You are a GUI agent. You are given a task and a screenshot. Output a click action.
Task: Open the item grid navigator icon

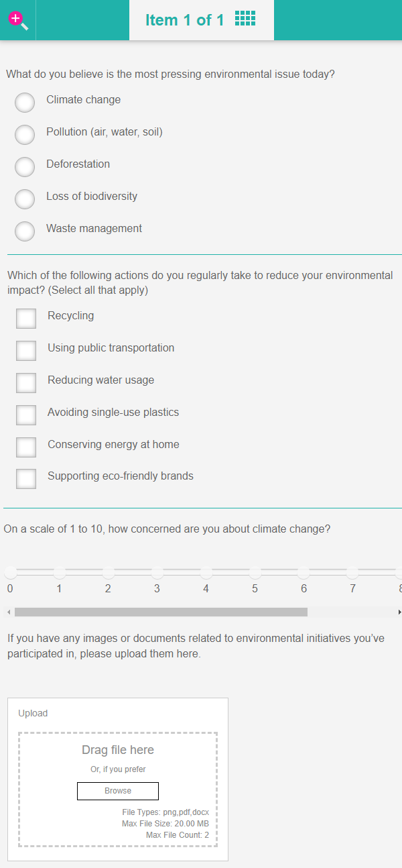(x=245, y=19)
